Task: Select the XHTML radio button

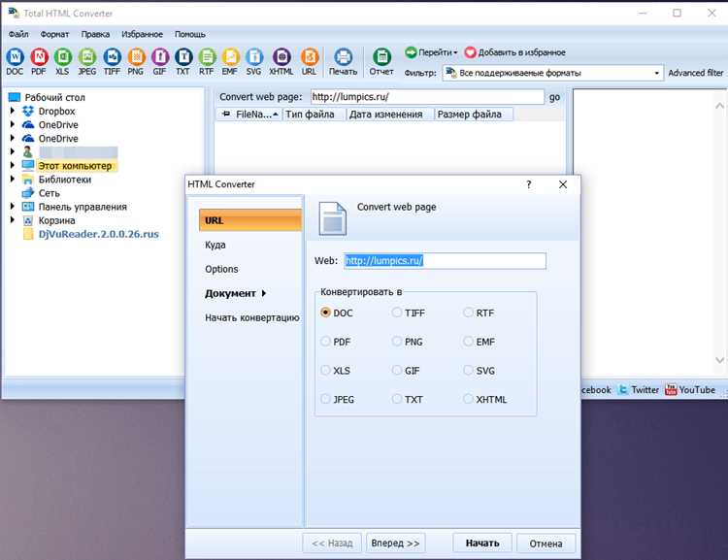Action: pos(469,399)
